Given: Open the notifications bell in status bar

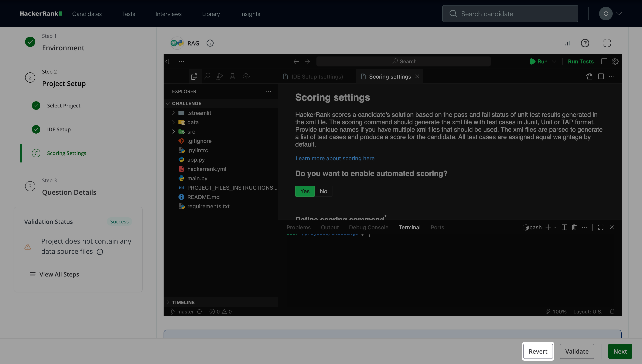Looking at the screenshot, I should (612, 312).
